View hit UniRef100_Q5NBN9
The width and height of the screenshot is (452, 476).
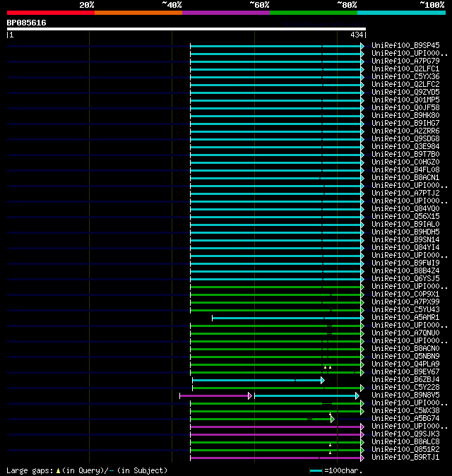(x=405, y=357)
